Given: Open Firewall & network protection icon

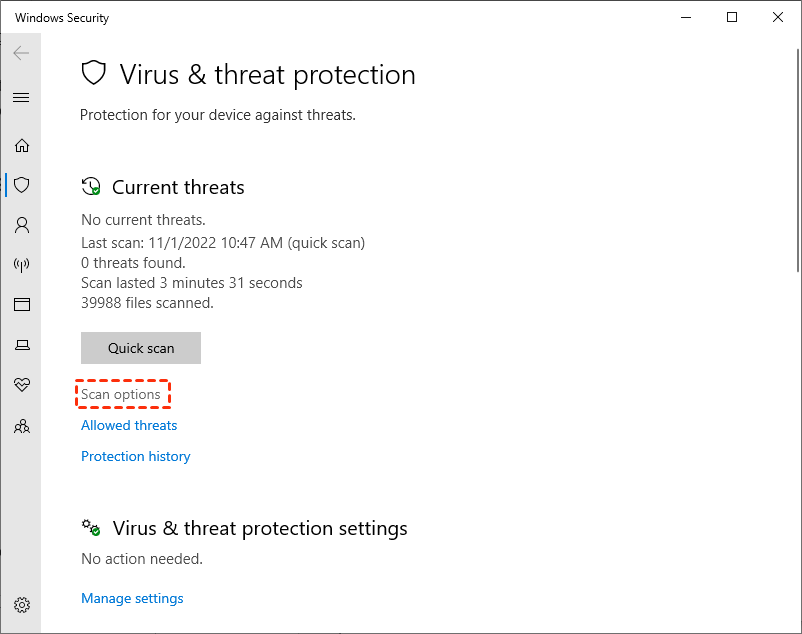Looking at the screenshot, I should tap(21, 265).
